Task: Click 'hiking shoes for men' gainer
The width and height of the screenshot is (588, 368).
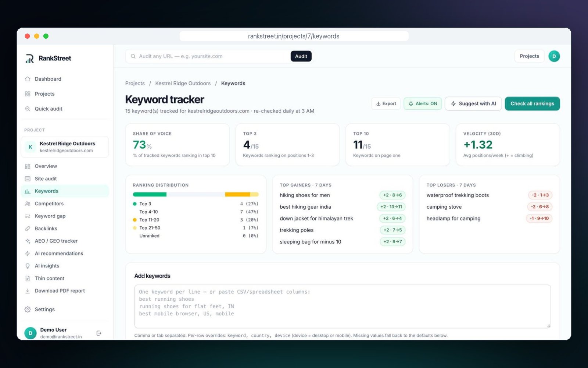Action: 305,195
